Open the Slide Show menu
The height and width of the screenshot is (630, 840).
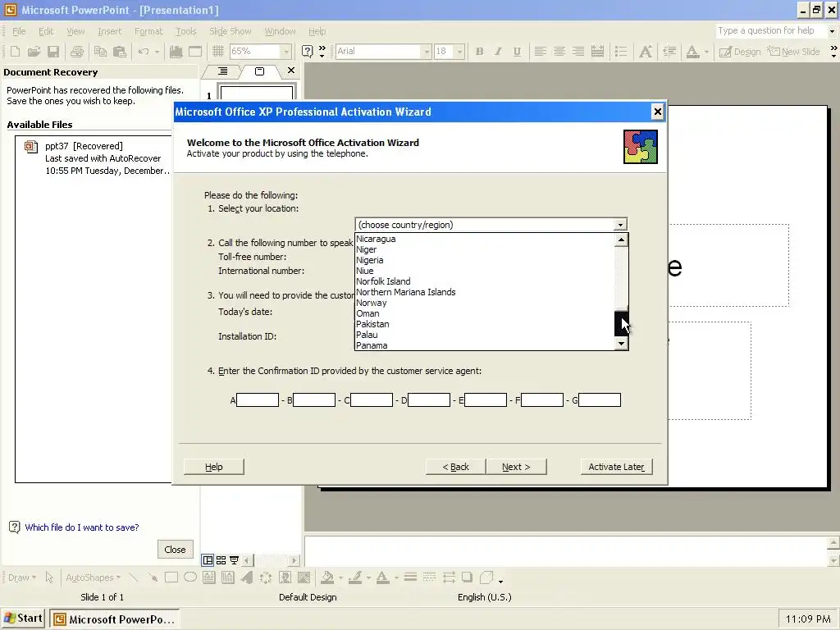(230, 31)
